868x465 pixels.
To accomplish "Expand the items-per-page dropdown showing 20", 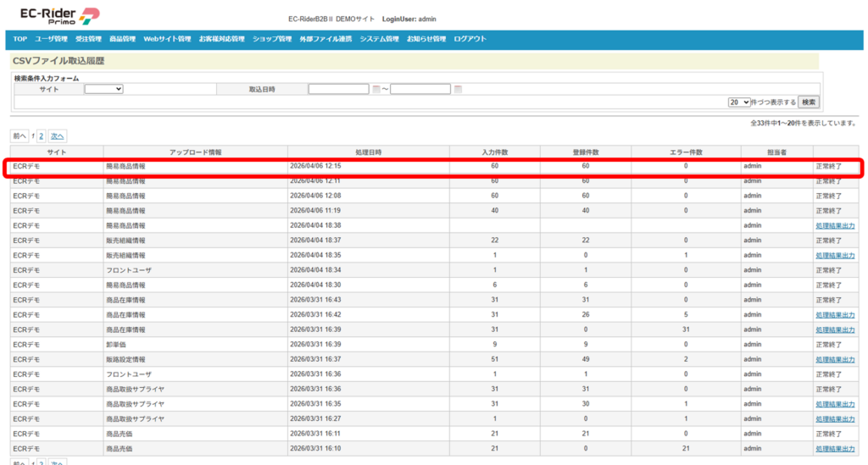I will tap(739, 102).
